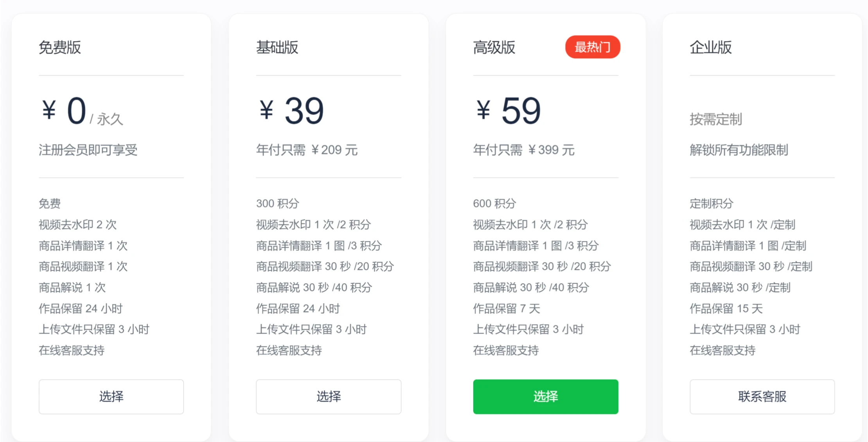Click 解锁所有功能限制 under 企业版
Screen dimensions: 868x442
pos(739,150)
